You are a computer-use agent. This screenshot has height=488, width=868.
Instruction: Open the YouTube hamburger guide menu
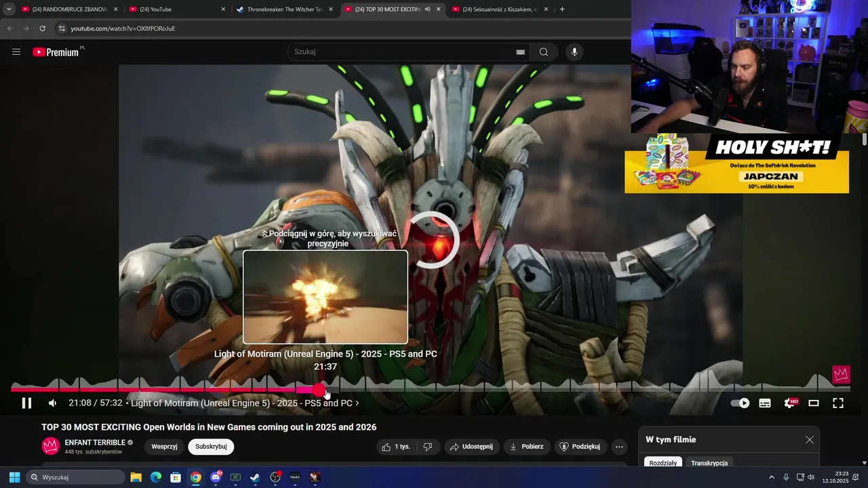tap(16, 52)
